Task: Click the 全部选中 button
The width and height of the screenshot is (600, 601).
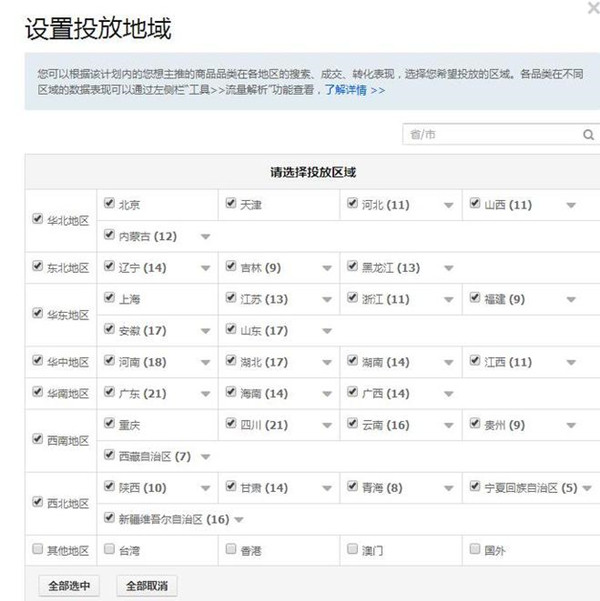Action: click(69, 585)
